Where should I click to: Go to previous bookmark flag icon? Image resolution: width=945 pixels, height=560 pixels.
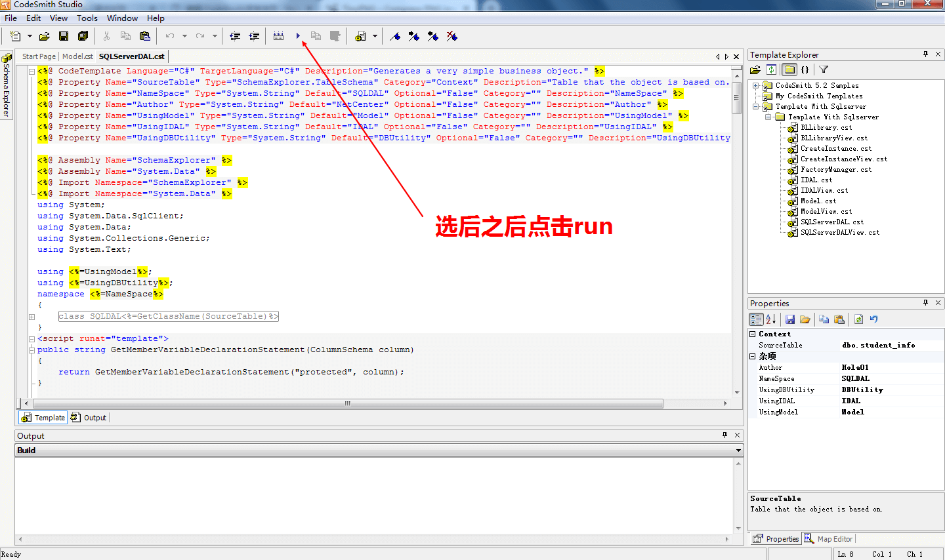[x=433, y=36]
